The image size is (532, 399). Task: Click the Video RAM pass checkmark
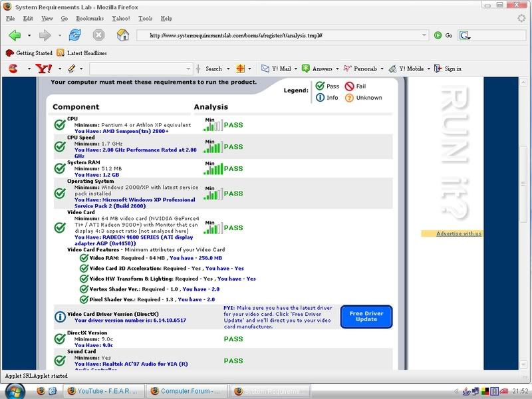click(84, 258)
